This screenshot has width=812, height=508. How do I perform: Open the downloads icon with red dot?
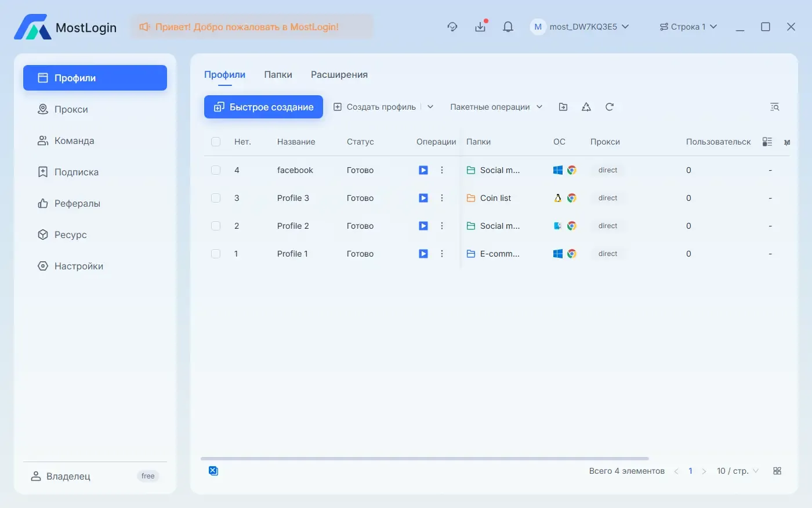point(480,26)
